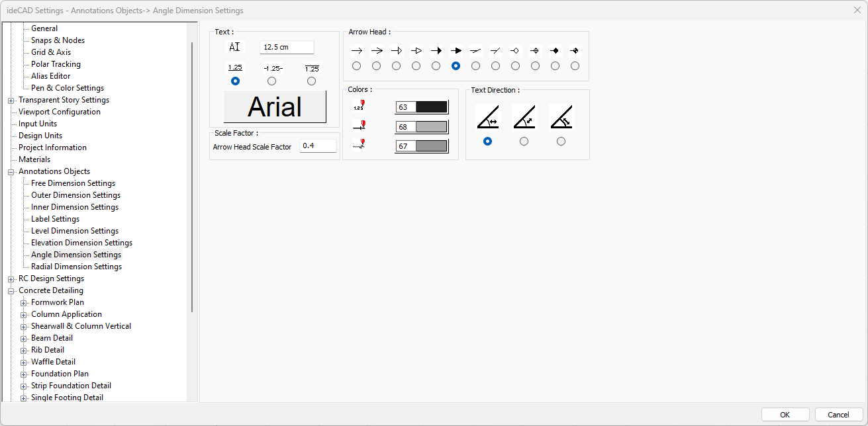Select radio under the solid triangle arrowhead
This screenshot has height=426, width=868.
pyautogui.click(x=436, y=65)
